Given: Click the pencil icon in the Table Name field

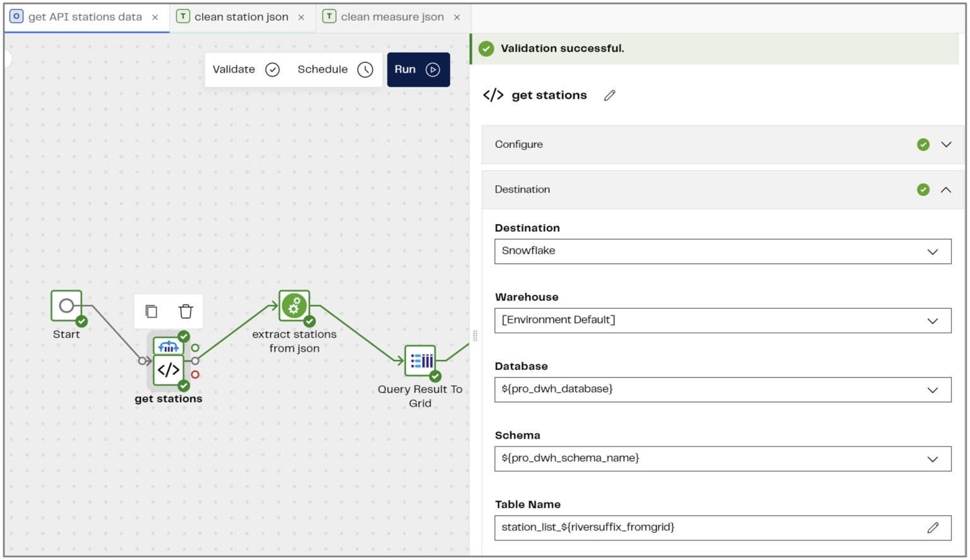Looking at the screenshot, I should [x=933, y=527].
